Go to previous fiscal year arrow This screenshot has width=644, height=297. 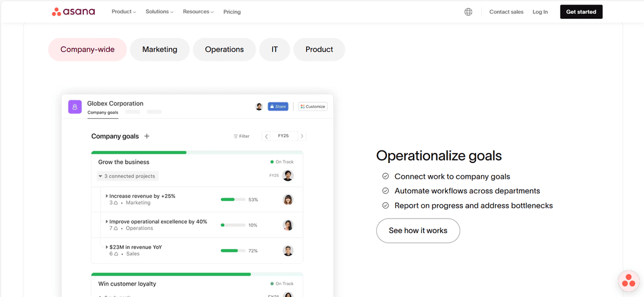click(266, 136)
